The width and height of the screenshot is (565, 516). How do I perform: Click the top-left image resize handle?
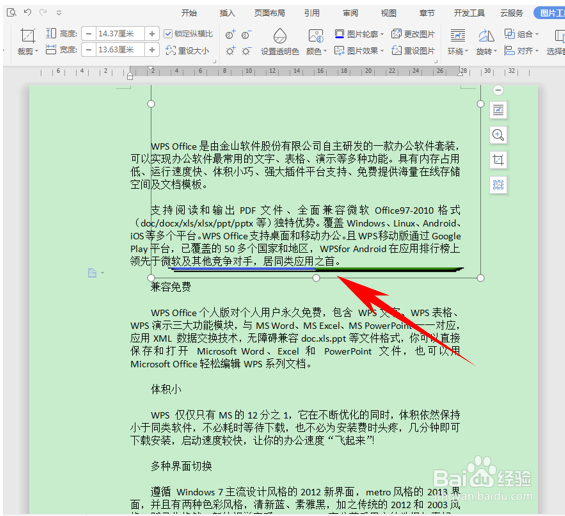click(x=151, y=104)
